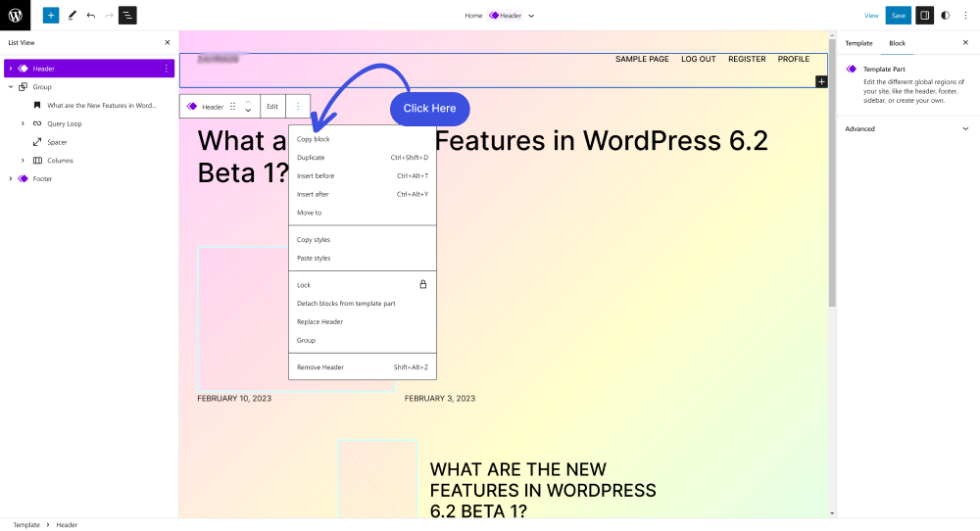This screenshot has height=531, width=980.
Task: Open the LOG OUT navigation link
Action: 698,59
